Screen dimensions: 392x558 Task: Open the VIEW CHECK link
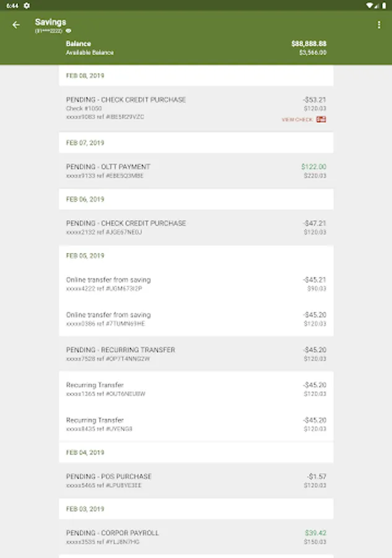click(x=297, y=120)
